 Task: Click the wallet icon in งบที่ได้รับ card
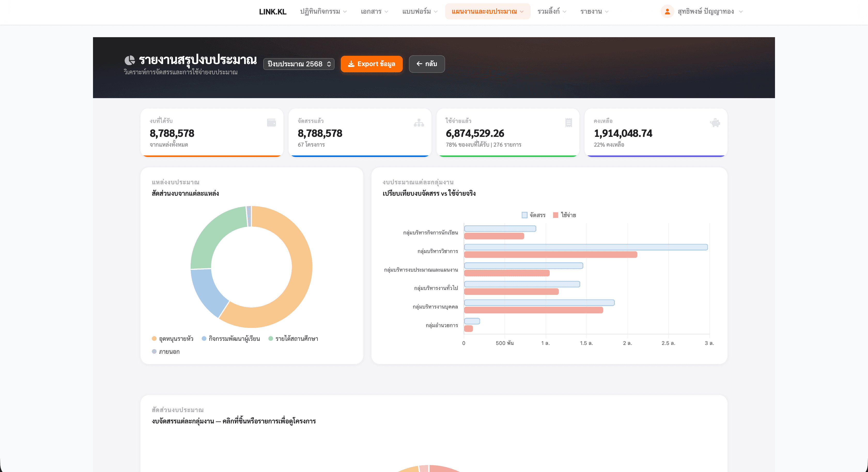(271, 123)
